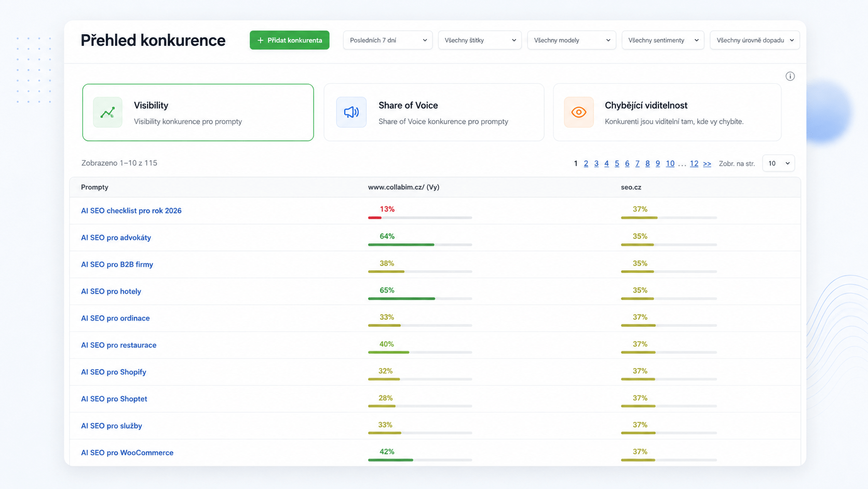Jump to page 12 in pagination
868x489 pixels.
(x=694, y=164)
